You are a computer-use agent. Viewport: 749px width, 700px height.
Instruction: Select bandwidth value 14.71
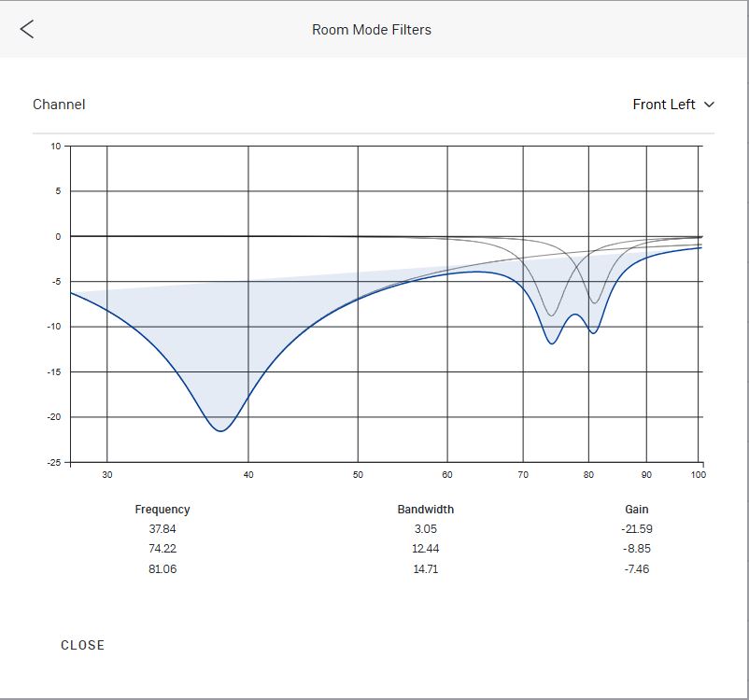click(426, 569)
